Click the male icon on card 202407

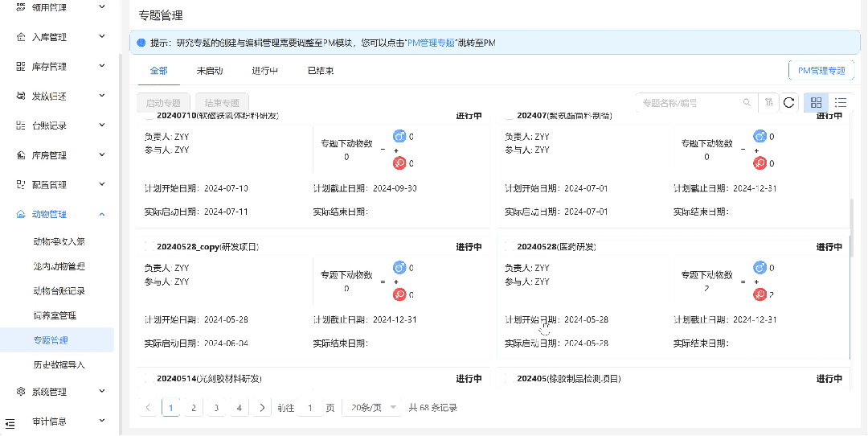[760, 136]
